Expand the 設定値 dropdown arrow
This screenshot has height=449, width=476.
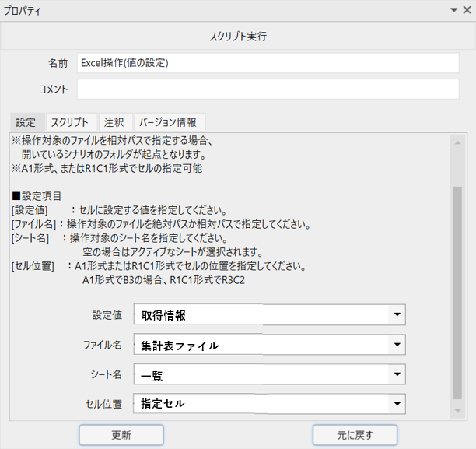click(397, 314)
